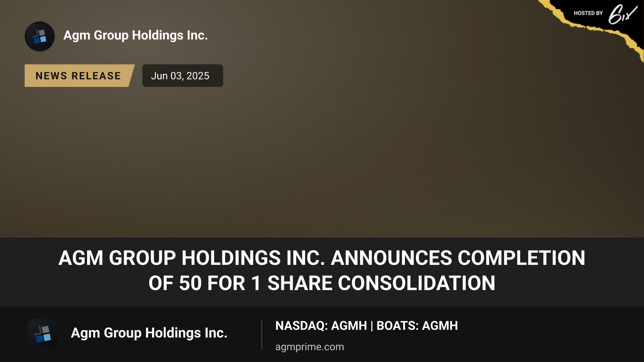
Task: Click Agm Group Holdings Inc. footer name
Action: [149, 333]
